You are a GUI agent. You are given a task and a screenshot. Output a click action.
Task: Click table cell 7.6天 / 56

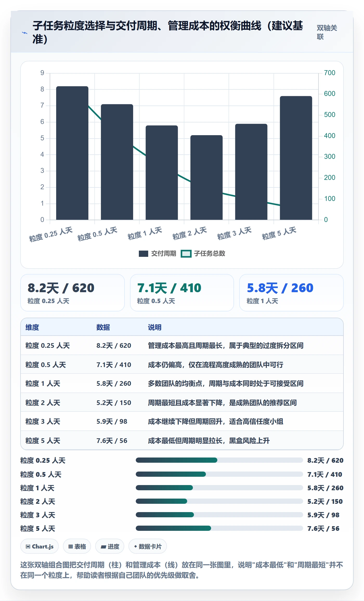click(x=112, y=441)
